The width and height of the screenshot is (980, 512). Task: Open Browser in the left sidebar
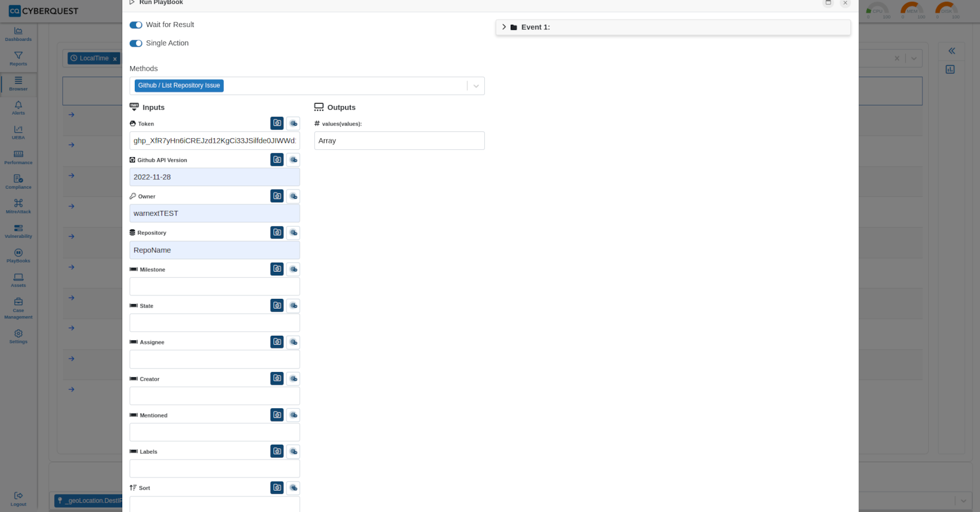[x=18, y=84]
